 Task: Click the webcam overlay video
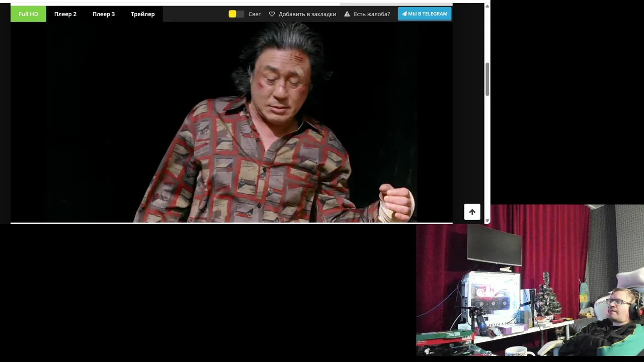pyautogui.click(x=530, y=280)
